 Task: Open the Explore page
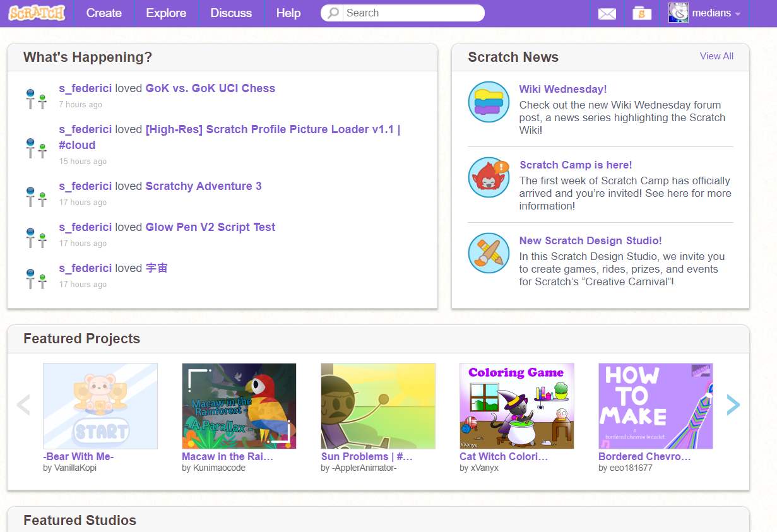pos(166,13)
